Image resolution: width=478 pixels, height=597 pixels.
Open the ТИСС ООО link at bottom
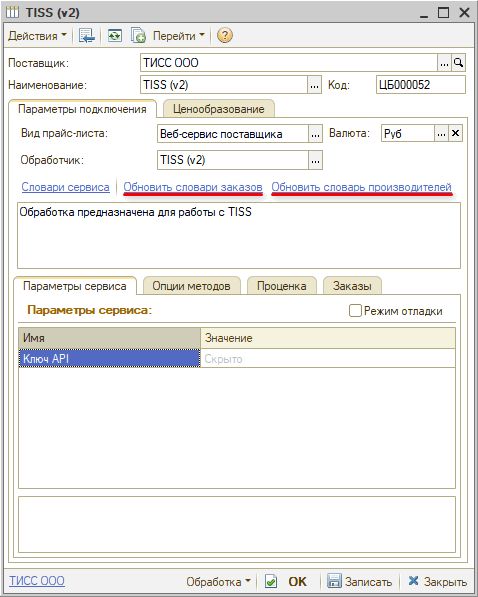tap(37, 581)
